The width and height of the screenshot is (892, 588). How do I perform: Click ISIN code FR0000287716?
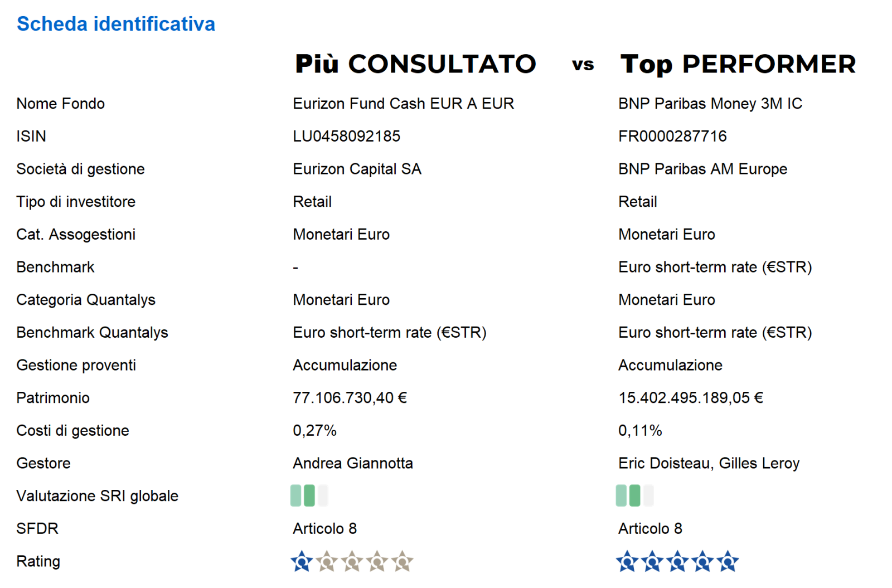click(x=672, y=136)
